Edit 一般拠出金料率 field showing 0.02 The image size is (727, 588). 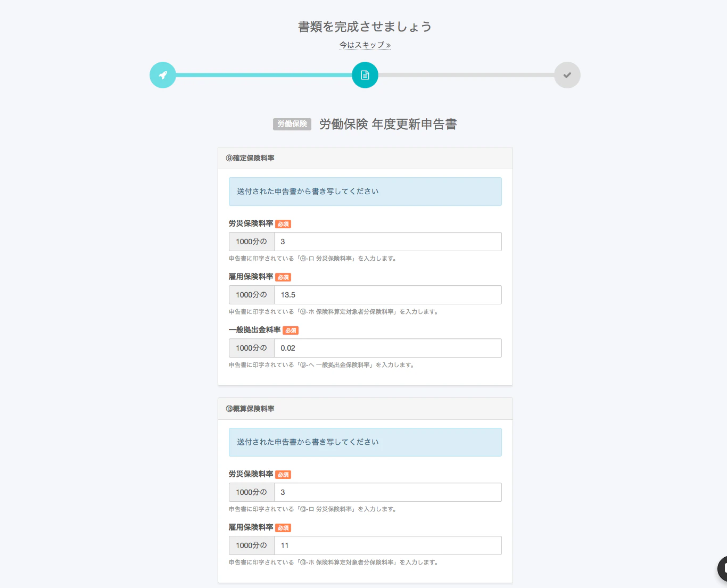pyautogui.click(x=388, y=348)
